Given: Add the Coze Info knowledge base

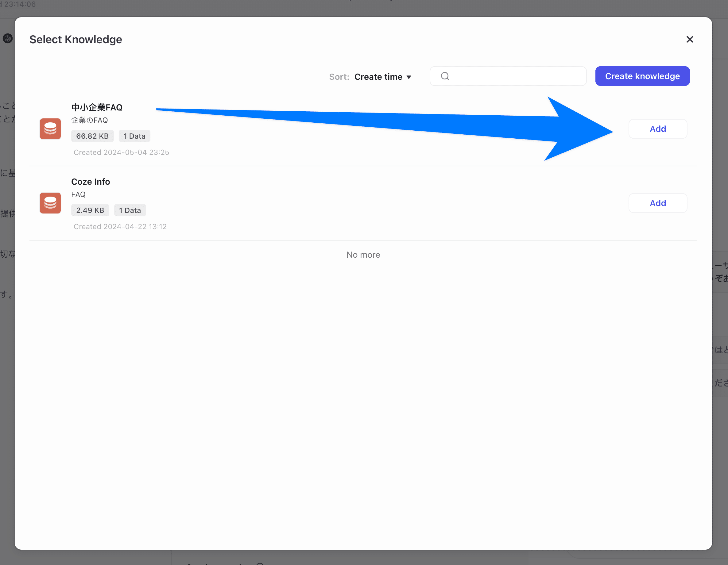Looking at the screenshot, I should (657, 203).
